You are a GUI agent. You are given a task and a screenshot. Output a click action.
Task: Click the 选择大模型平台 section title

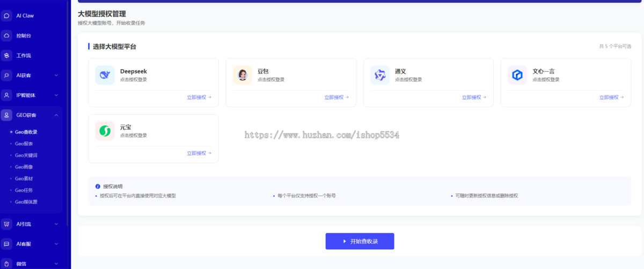(x=114, y=47)
